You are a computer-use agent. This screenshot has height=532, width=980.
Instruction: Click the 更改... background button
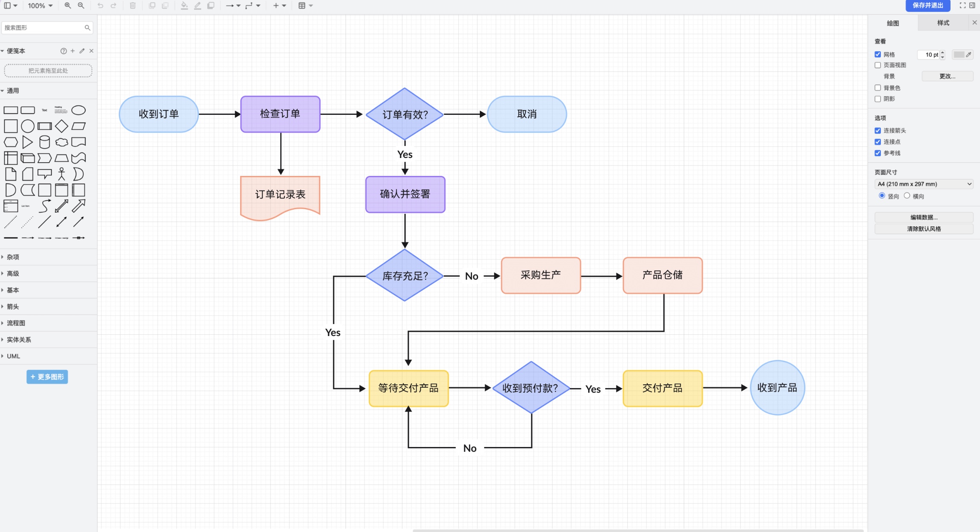tap(947, 76)
